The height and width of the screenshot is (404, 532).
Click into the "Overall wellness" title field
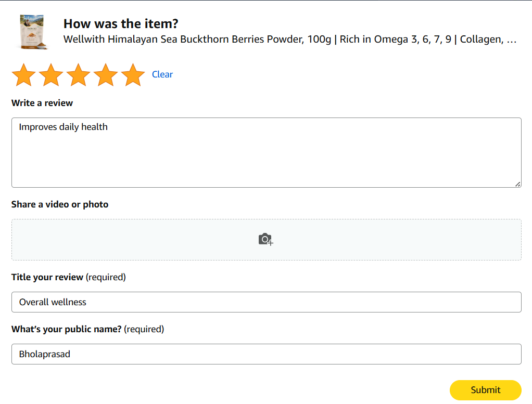point(266,302)
